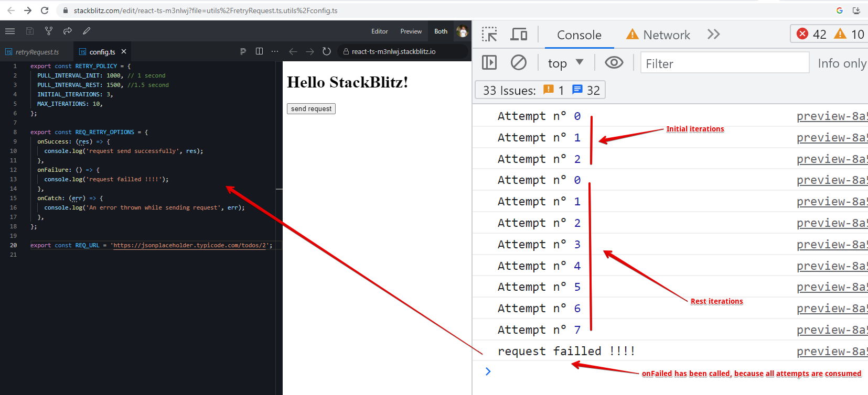Go forward using browser forward arrow
868x395 pixels.
coord(28,10)
